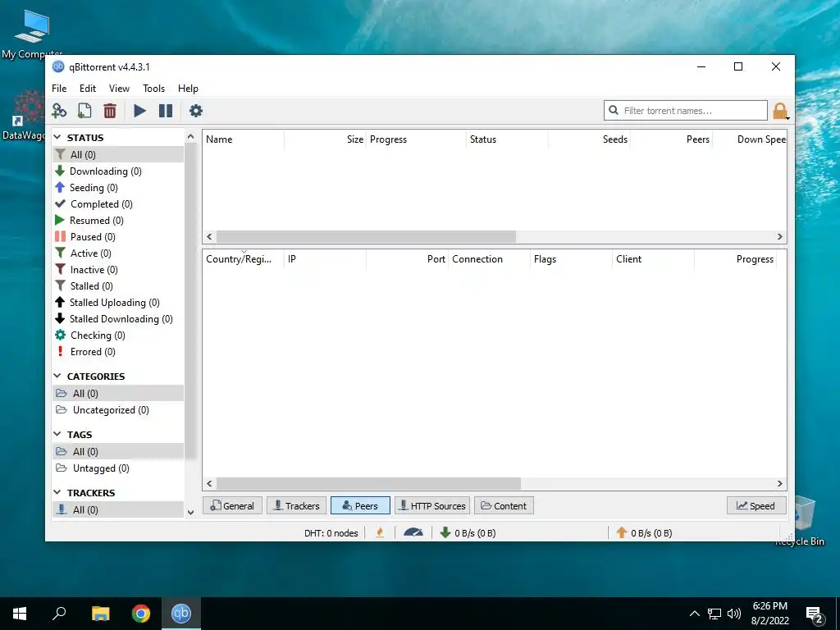Open the Windows Start menu
Image resolution: width=840 pixels, height=630 pixels.
(x=20, y=614)
